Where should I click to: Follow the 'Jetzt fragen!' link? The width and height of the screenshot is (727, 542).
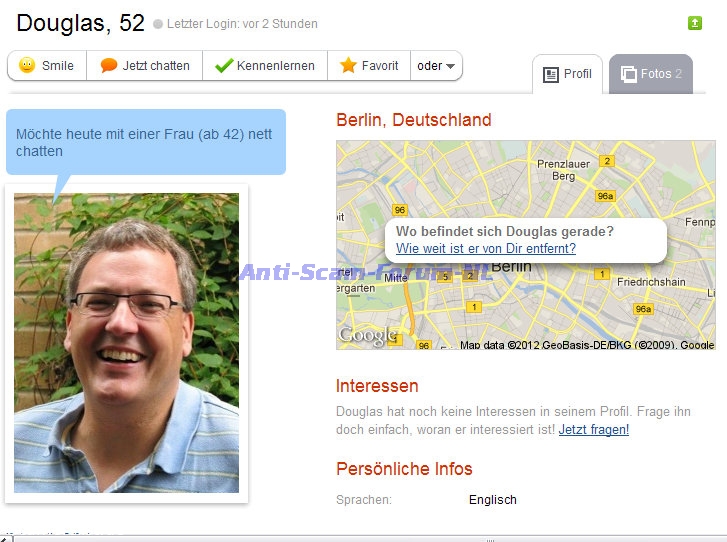pyautogui.click(x=593, y=430)
